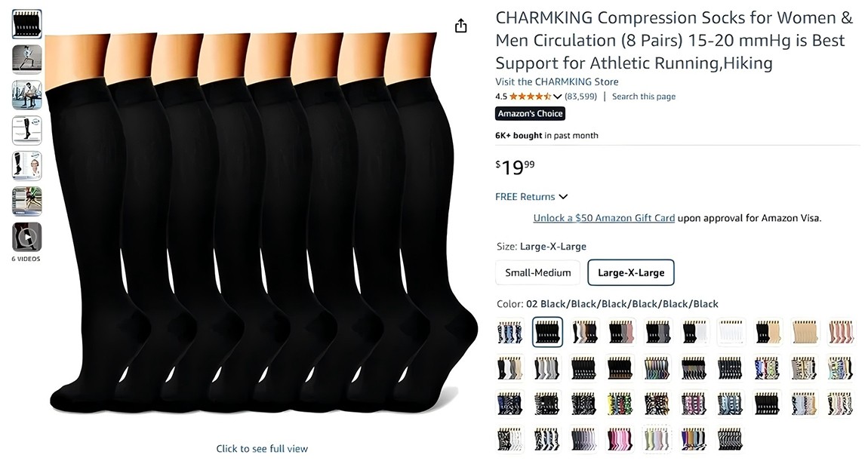Select the Large-X-Large size option
The height and width of the screenshot is (467, 868).
pyautogui.click(x=631, y=272)
